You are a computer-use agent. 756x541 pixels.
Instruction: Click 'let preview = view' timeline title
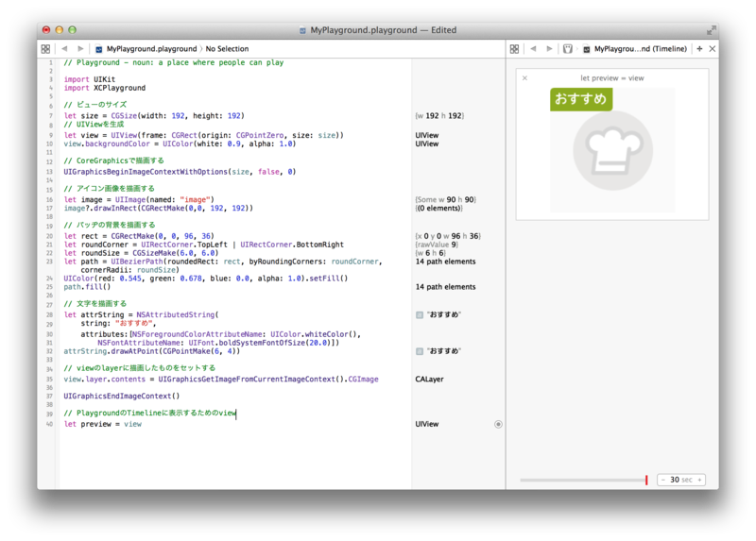point(611,78)
